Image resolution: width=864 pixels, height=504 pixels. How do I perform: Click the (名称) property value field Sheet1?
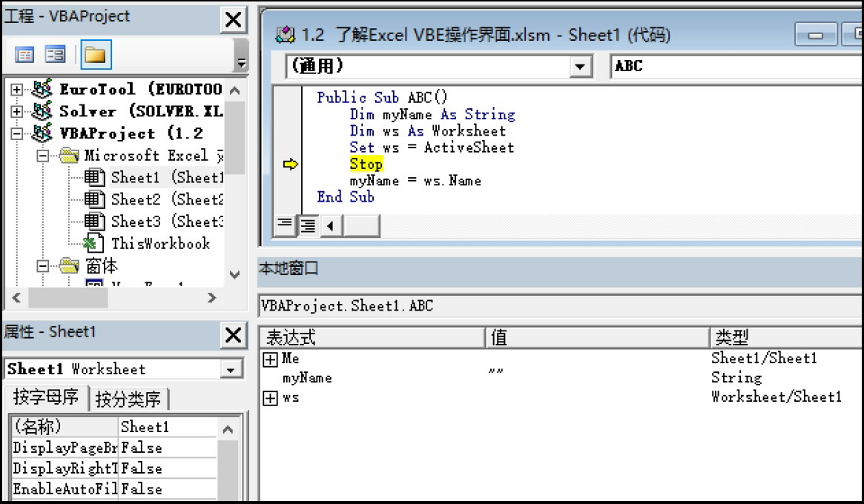(x=168, y=428)
